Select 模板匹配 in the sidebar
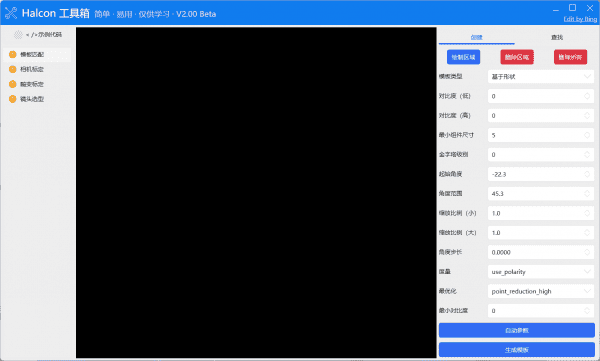600x361 pixels. point(38,55)
